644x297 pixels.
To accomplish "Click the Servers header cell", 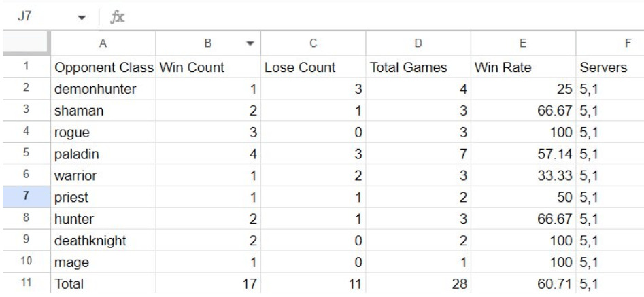I will coord(610,67).
